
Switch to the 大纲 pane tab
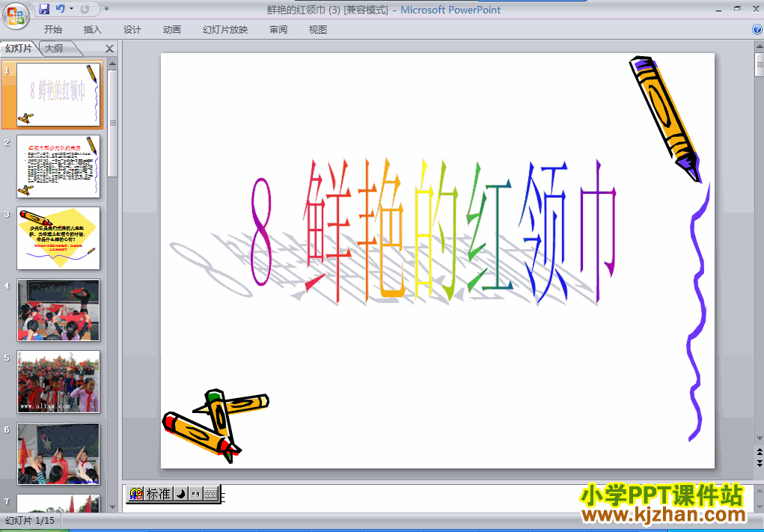click(55, 48)
